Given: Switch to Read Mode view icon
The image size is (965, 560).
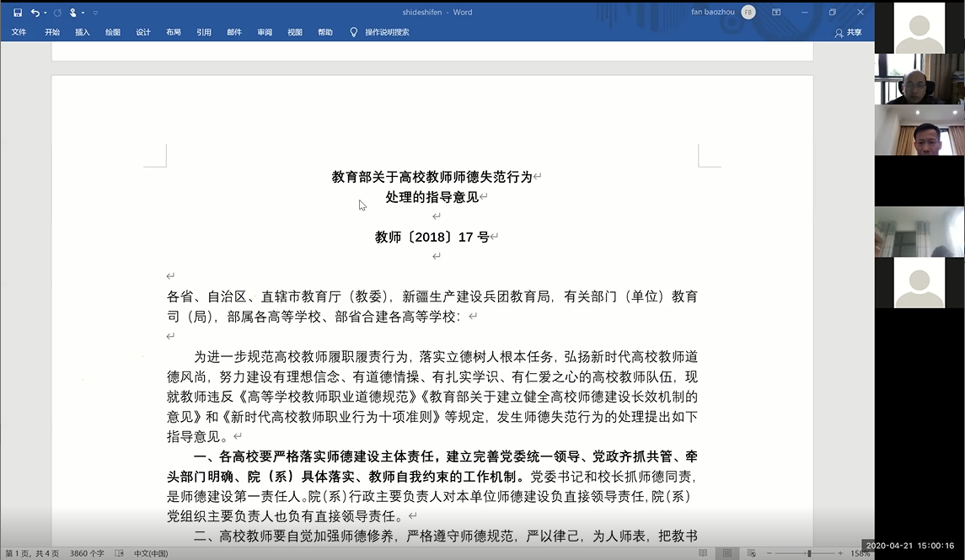Looking at the screenshot, I should (703, 553).
